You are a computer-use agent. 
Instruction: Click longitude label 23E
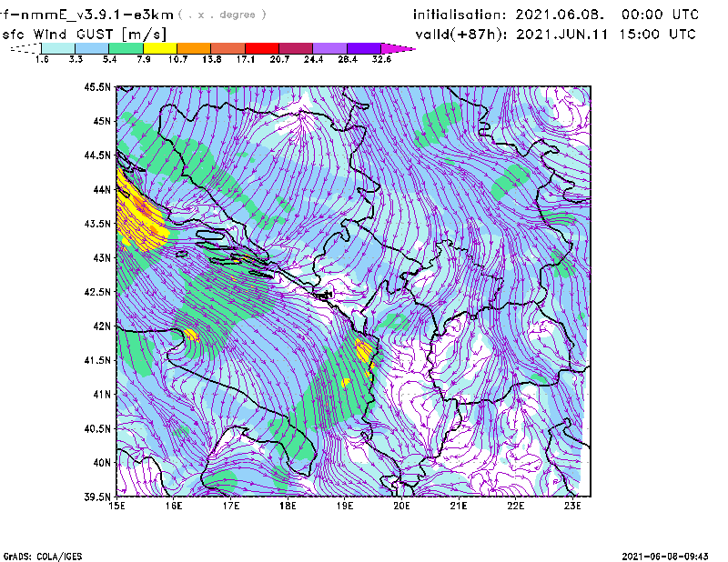(572, 506)
